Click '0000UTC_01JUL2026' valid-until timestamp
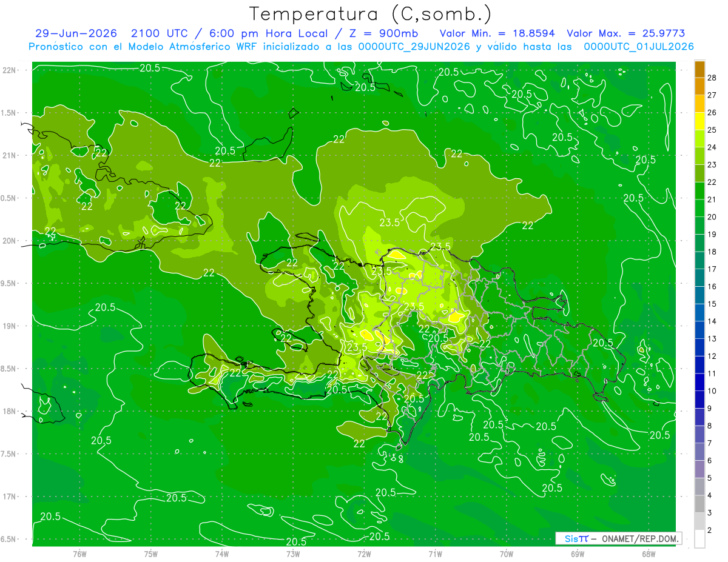The image size is (728, 562). click(639, 47)
